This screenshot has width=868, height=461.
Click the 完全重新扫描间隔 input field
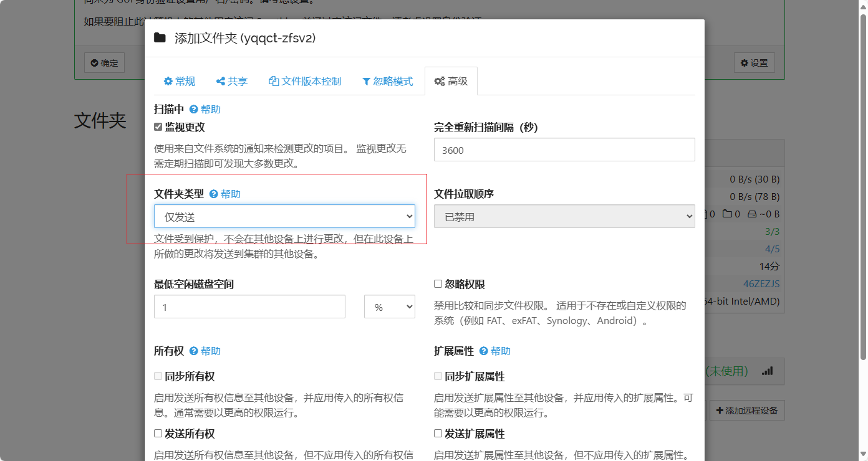pyautogui.click(x=564, y=150)
